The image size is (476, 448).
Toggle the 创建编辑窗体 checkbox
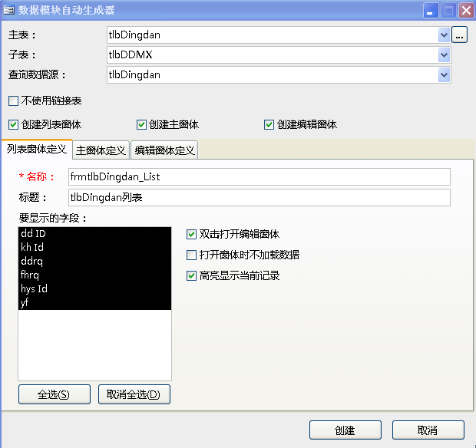(269, 125)
